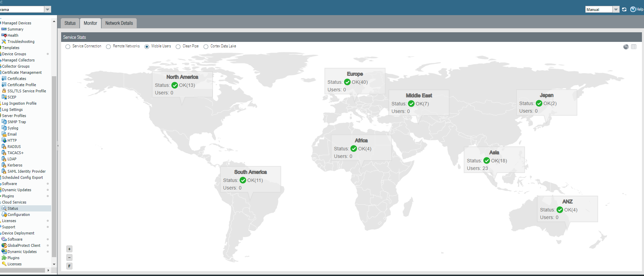Screen dimensions: 644x276
Task: Click the GlobalProtect Client icon
Action: (4, 245)
